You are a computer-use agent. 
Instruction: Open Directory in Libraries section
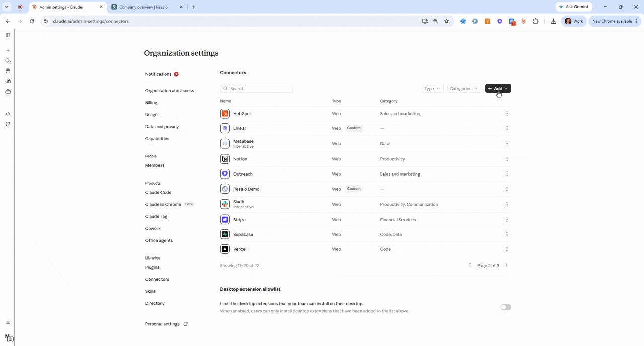coord(155,303)
